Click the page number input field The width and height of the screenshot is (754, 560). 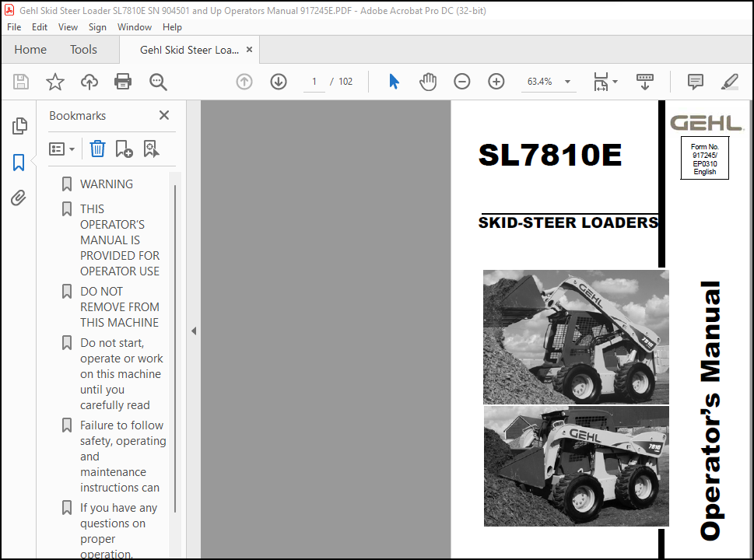[x=314, y=82]
